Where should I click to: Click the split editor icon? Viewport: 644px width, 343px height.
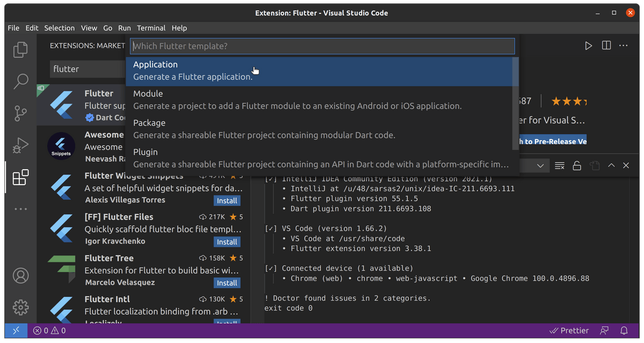(x=606, y=46)
